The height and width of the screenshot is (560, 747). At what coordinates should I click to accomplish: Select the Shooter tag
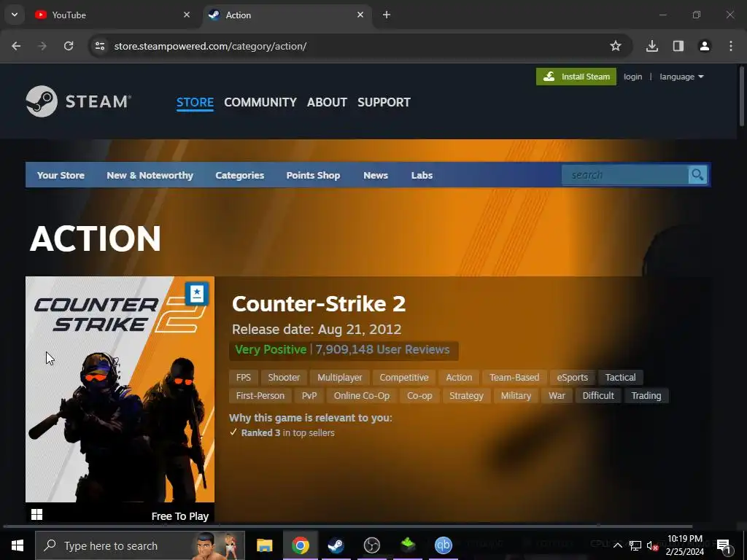tap(284, 378)
